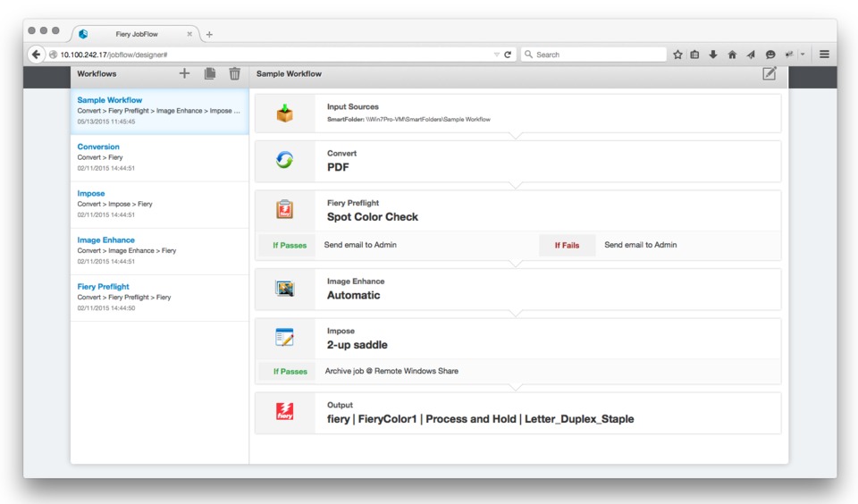Click Spot Color Check preset
858x504 pixels.
372,217
